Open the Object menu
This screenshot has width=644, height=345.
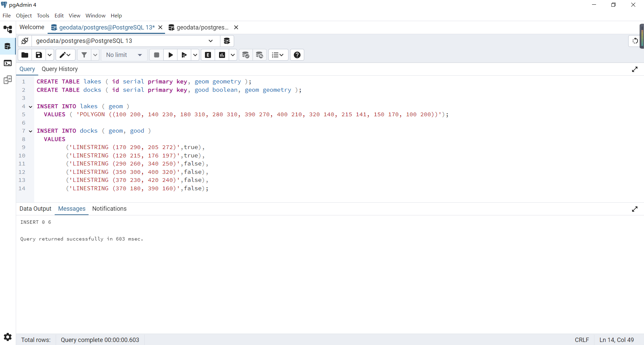coord(24,15)
